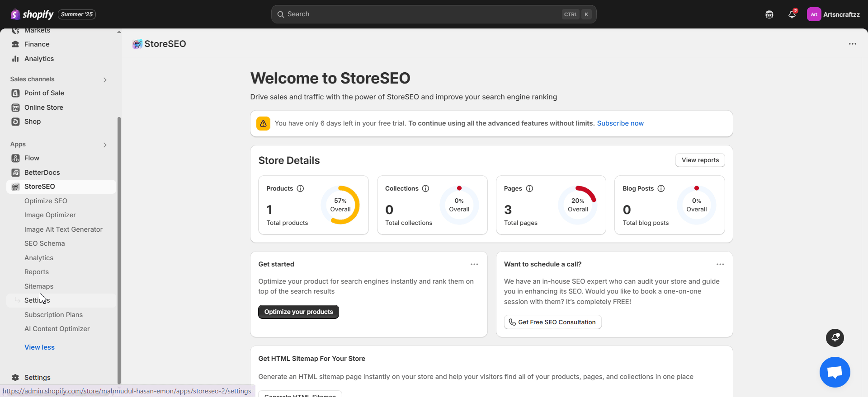Image resolution: width=868 pixels, height=397 pixels.
Task: Click the Products info icon
Action: (x=300, y=188)
